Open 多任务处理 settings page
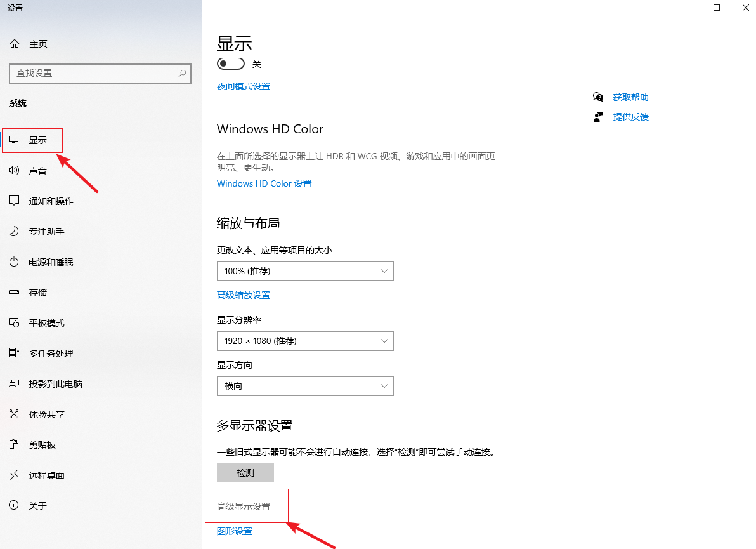 [x=51, y=354]
